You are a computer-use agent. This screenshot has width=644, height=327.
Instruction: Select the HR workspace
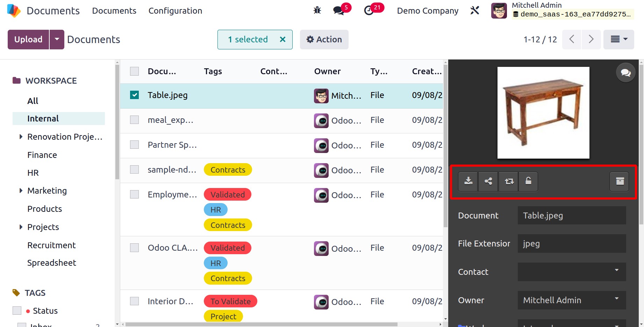coord(33,173)
